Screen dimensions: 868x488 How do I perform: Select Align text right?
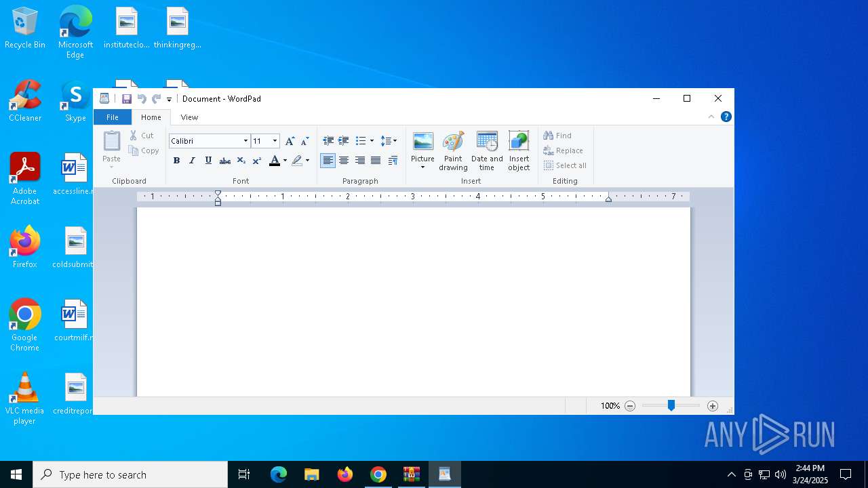[x=360, y=161]
